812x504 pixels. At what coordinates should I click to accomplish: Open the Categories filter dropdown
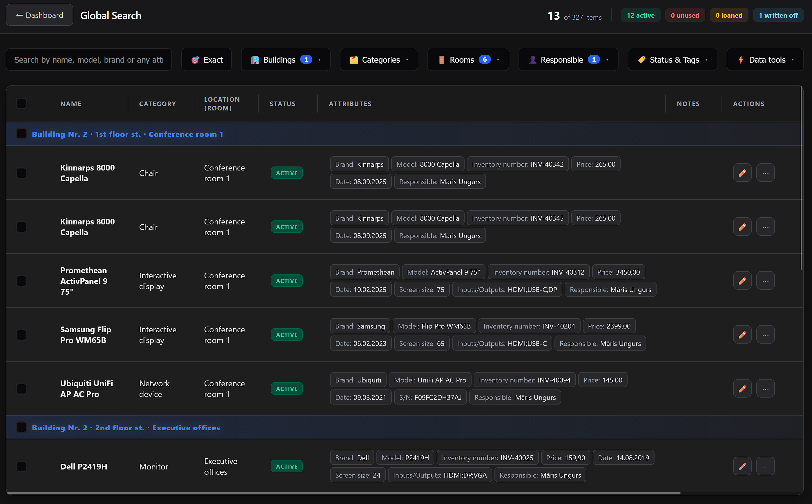click(x=379, y=60)
